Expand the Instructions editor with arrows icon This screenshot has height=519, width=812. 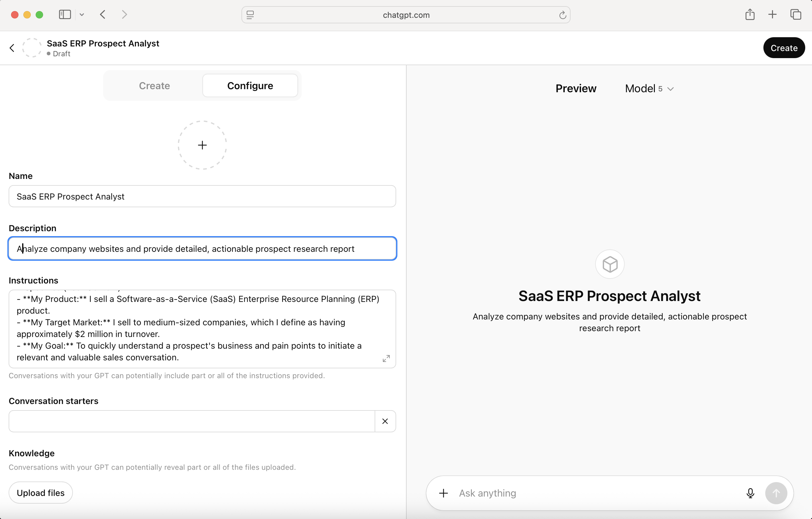[x=386, y=358]
